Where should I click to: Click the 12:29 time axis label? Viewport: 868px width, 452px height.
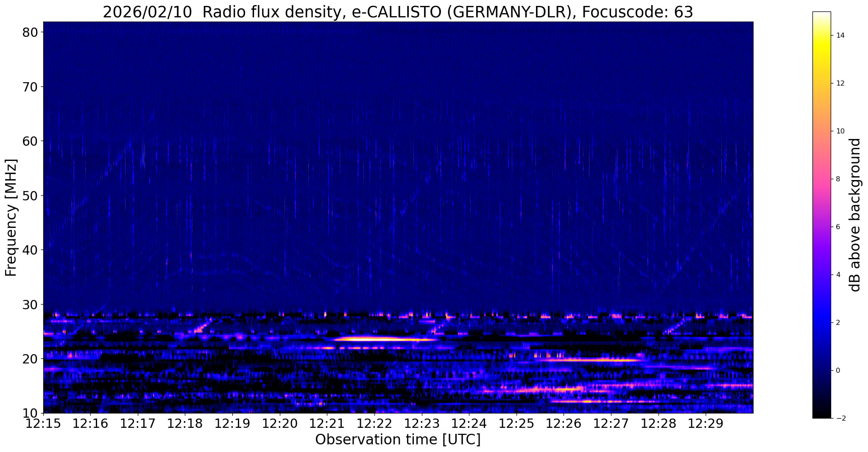706,424
